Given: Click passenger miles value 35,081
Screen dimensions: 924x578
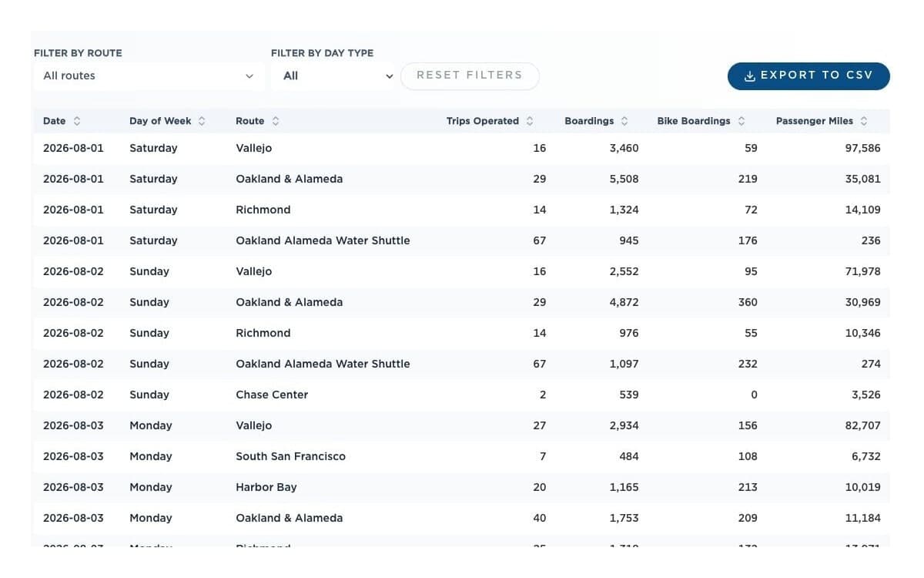Looking at the screenshot, I should point(862,179).
